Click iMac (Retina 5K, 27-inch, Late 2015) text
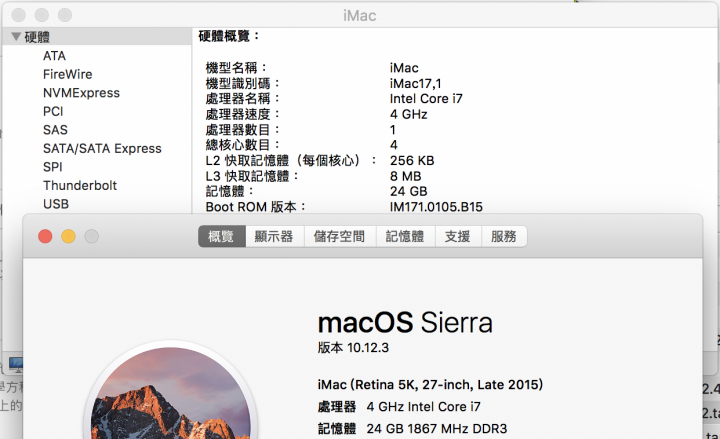This screenshot has width=720, height=439. [x=430, y=384]
